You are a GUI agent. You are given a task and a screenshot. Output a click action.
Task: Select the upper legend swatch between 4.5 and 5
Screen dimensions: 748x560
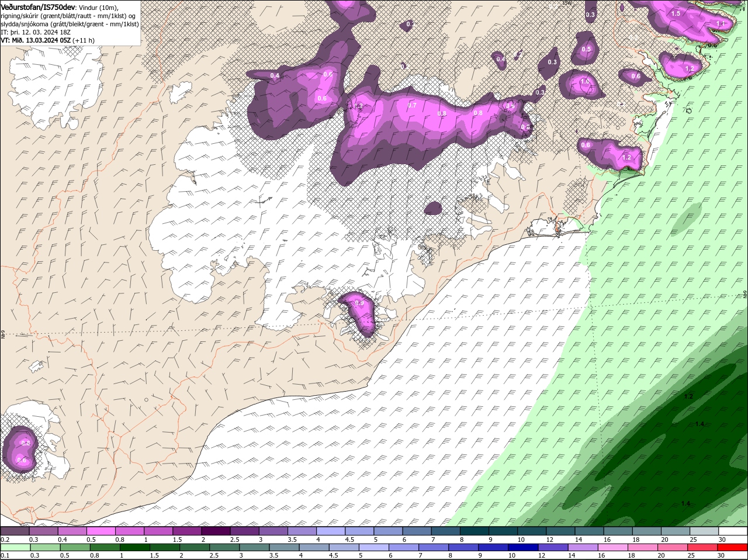(359, 531)
